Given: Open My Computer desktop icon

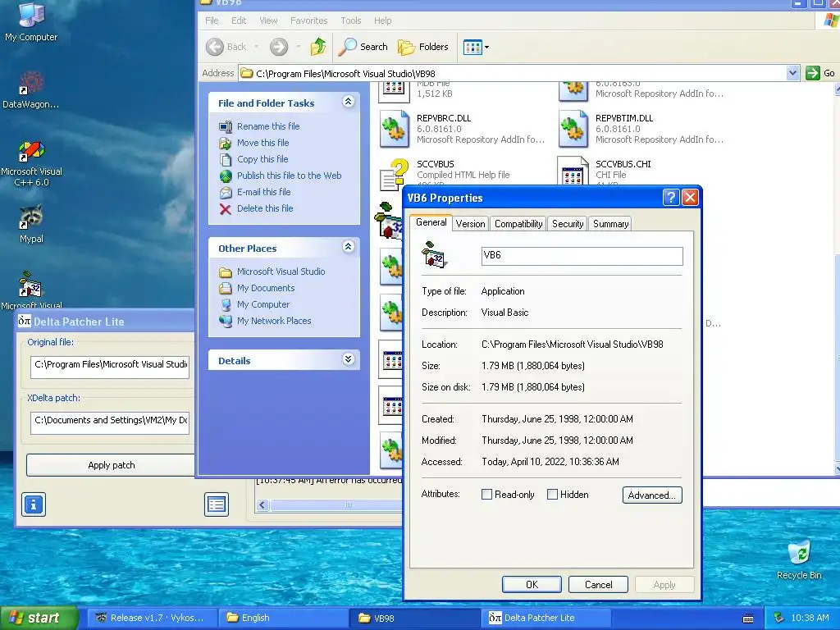Looking at the screenshot, I should click(x=31, y=21).
